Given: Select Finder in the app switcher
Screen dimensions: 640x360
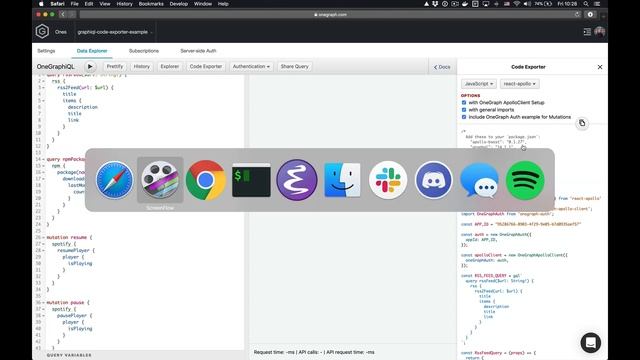Looking at the screenshot, I should pyautogui.click(x=342, y=180).
